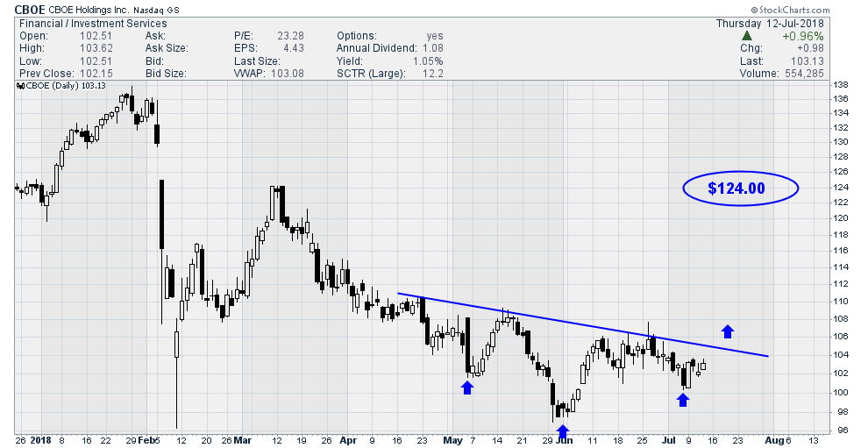Select Financial / Investment Services sector text
This screenshot has height=448, width=868.
tap(93, 24)
